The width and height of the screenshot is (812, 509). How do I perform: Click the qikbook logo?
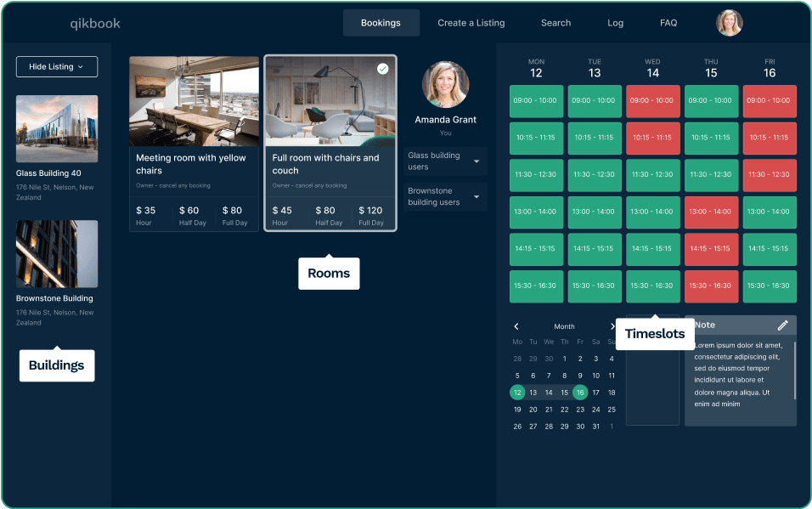pos(95,24)
